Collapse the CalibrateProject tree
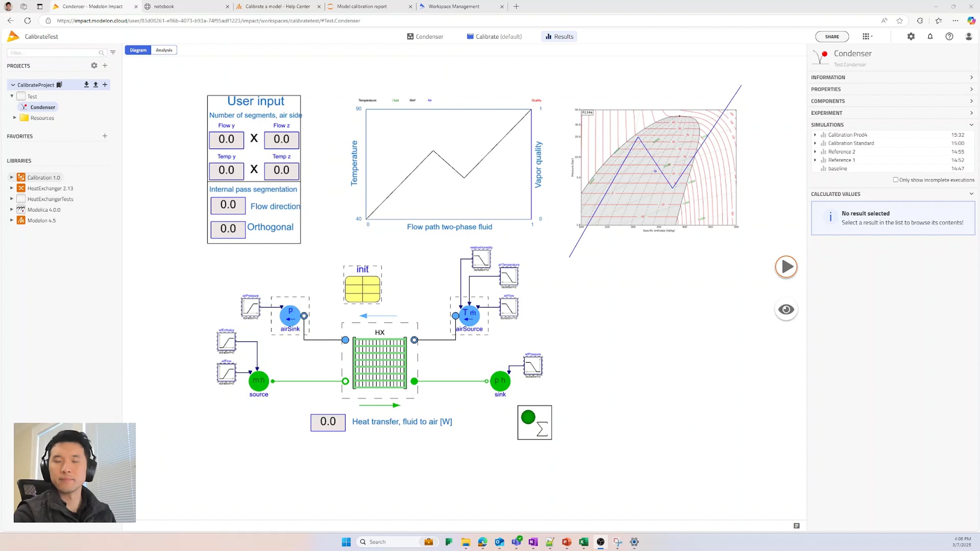The height and width of the screenshot is (551, 980). point(13,85)
